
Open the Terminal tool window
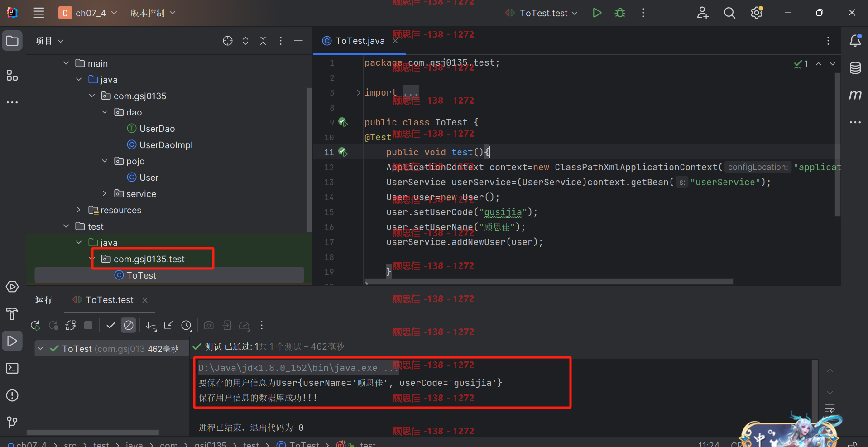12,368
